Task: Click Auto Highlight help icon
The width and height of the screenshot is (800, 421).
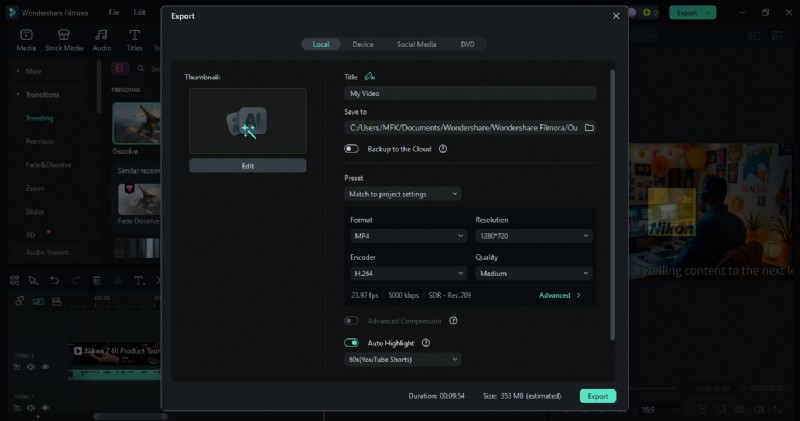Action: 426,343
